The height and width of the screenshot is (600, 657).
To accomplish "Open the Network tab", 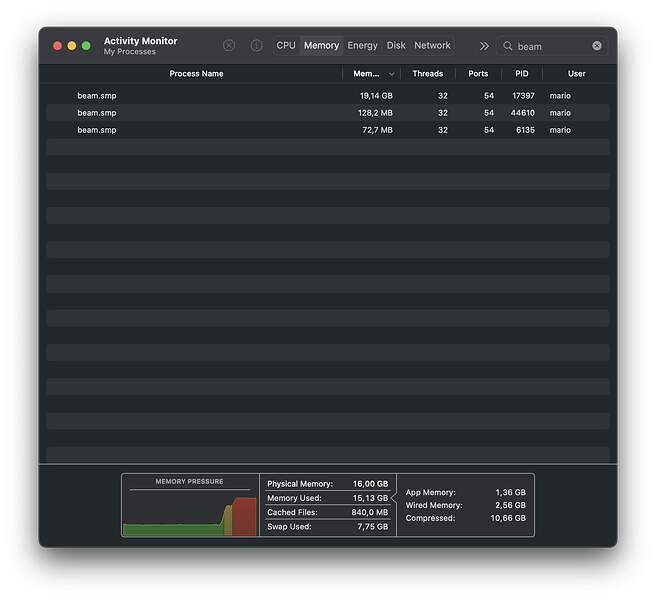I will click(x=432, y=46).
